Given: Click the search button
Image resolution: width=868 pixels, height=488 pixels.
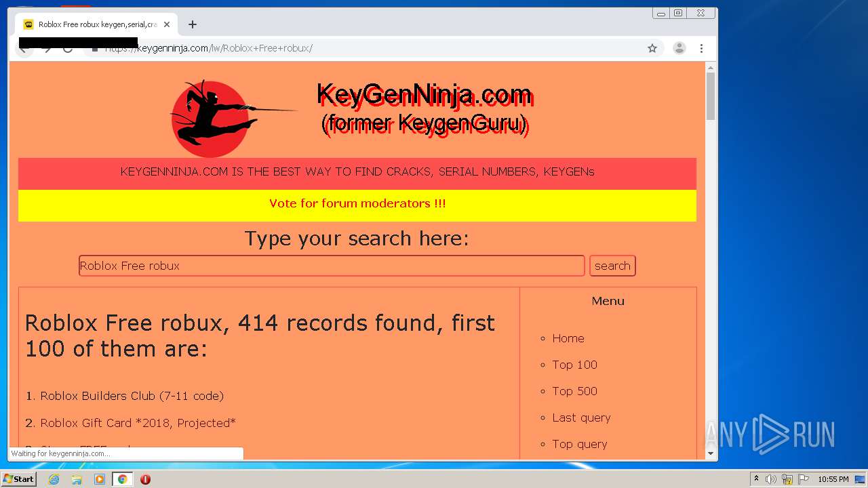Looking at the screenshot, I should coord(612,266).
